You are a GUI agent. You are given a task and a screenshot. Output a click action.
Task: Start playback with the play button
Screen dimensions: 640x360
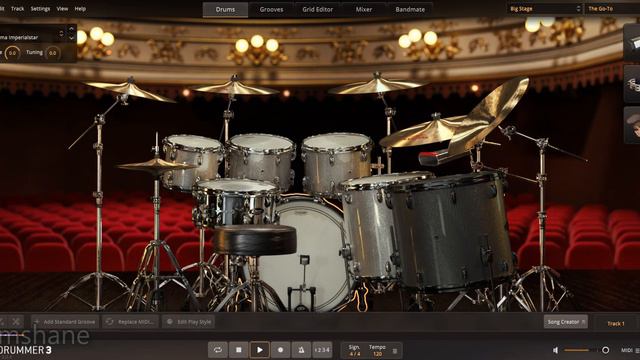(260, 350)
